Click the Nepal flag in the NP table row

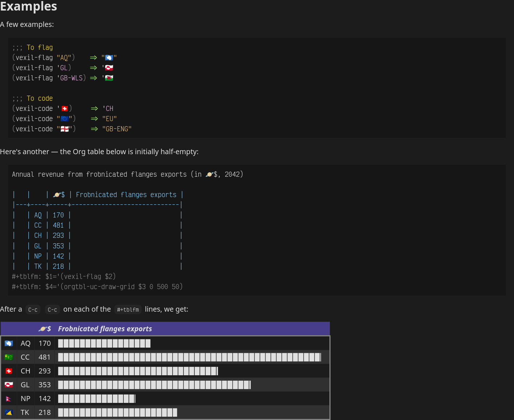coord(8,399)
